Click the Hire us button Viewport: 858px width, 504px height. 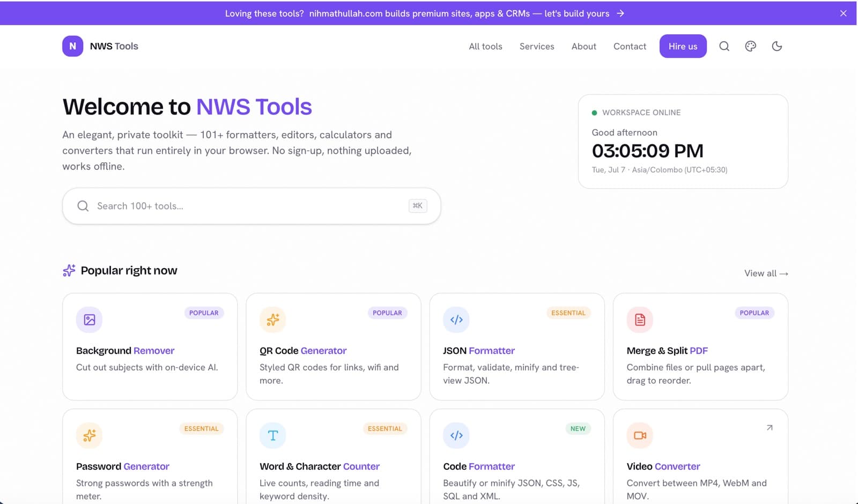pos(683,46)
